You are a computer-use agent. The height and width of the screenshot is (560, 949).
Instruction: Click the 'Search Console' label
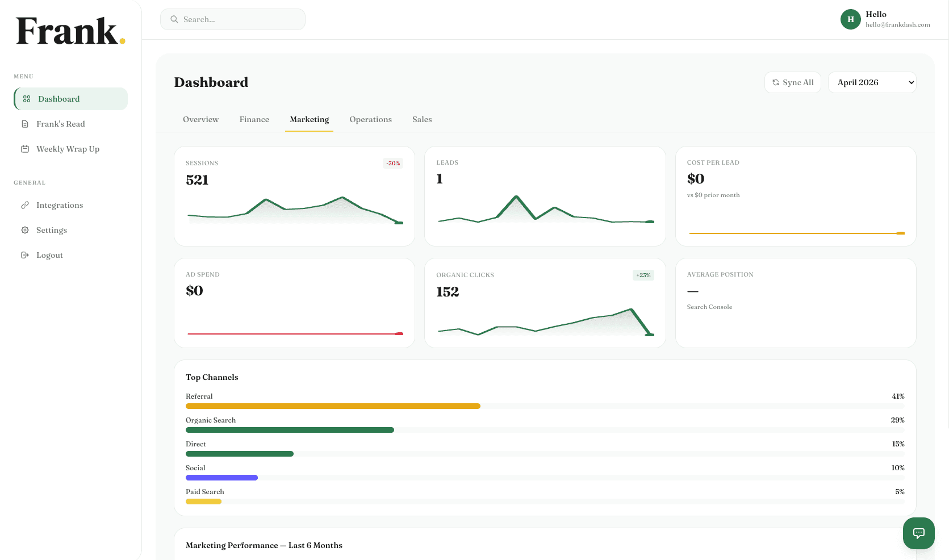click(709, 307)
